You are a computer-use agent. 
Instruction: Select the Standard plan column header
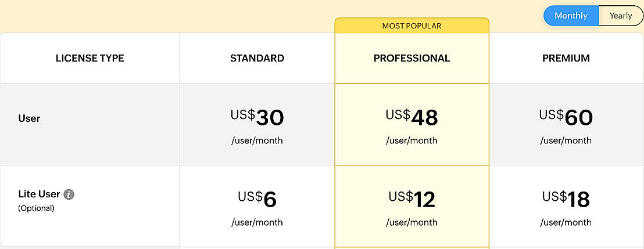point(257,58)
